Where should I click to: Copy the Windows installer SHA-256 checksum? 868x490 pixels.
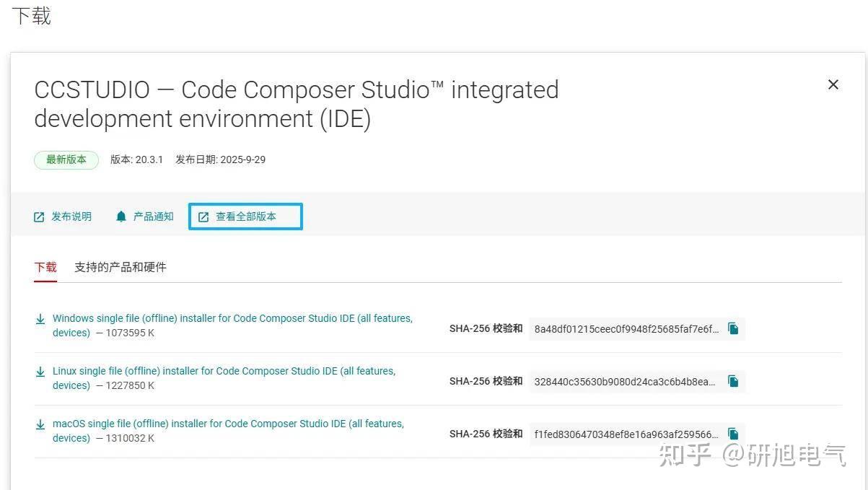click(733, 329)
